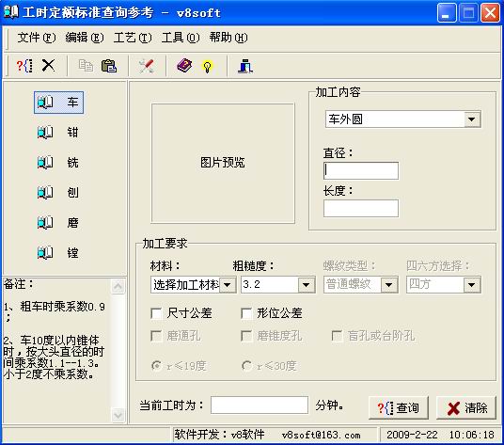Click the 2009-2-22 date in status bar
This screenshot has width=504, height=445.
point(412,435)
